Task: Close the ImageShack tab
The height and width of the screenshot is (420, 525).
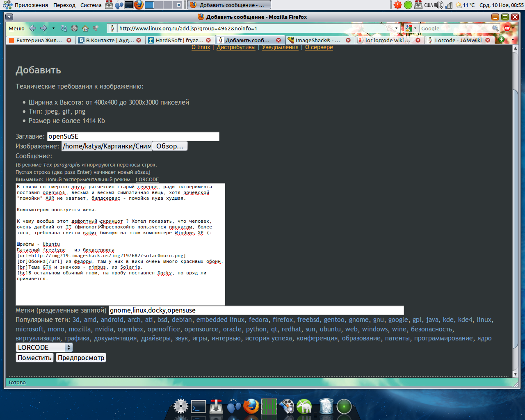Action: [x=348, y=40]
